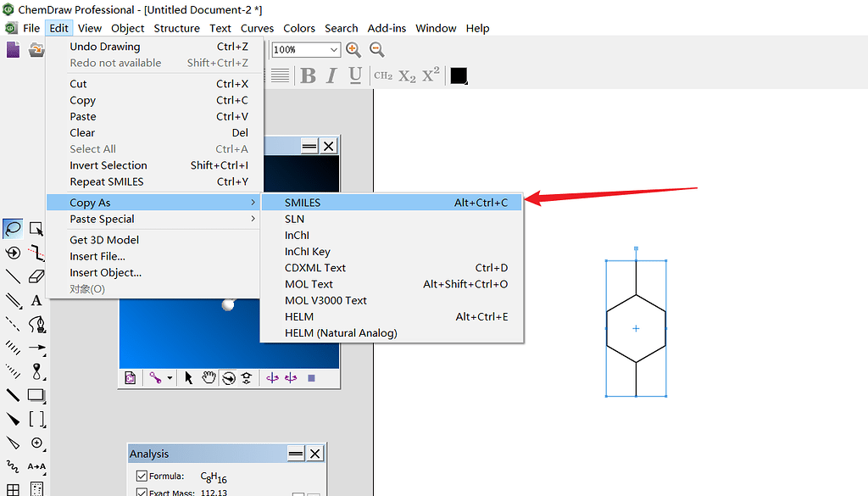Screen dimensions: 868x496
Task: Select the Lasso selection tool
Action: pos(13,228)
